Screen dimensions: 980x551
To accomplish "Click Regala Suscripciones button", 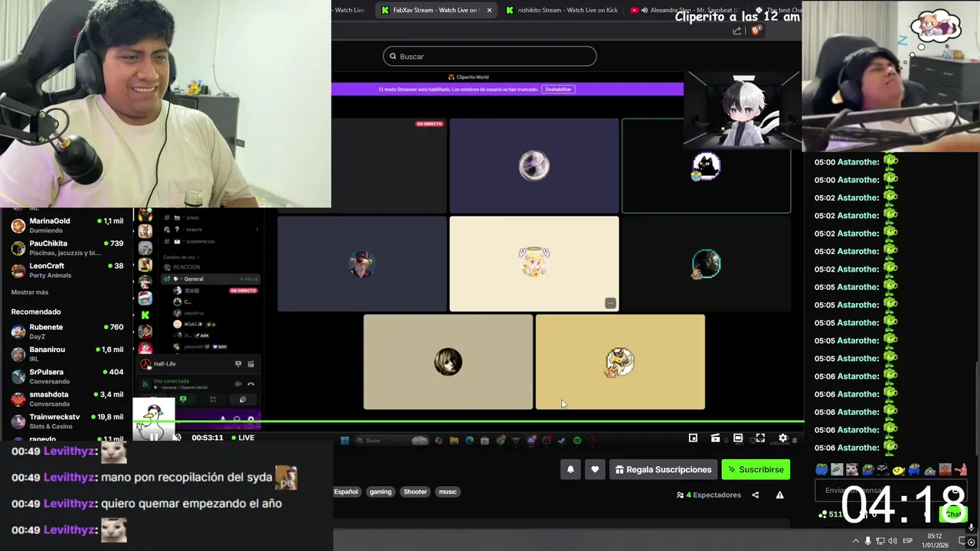I will (663, 469).
